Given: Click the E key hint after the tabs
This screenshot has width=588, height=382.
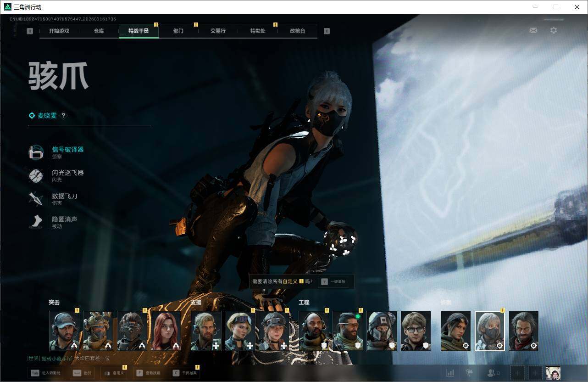Looking at the screenshot, I should [x=327, y=31].
